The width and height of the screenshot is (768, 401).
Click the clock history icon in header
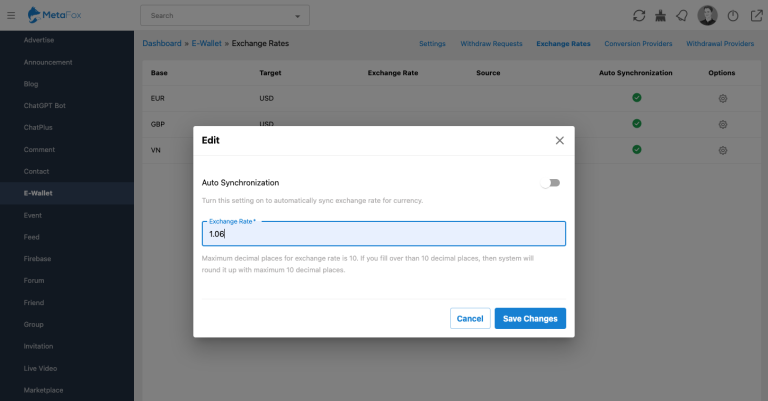click(733, 16)
